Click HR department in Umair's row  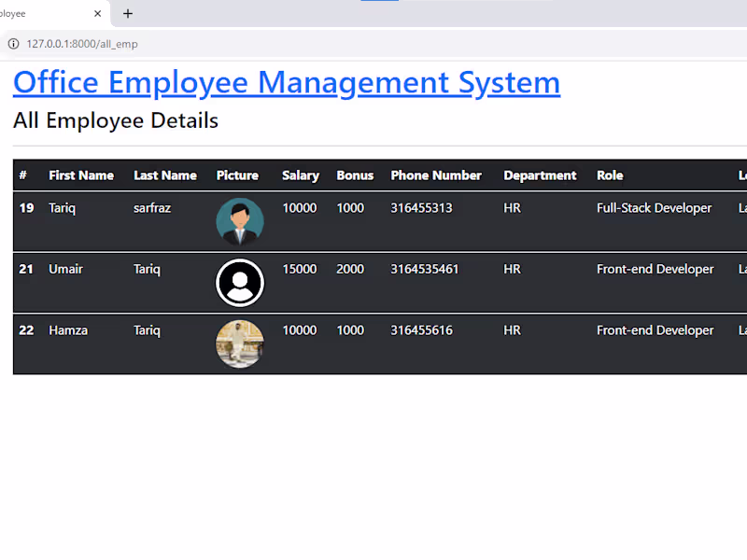coord(512,269)
